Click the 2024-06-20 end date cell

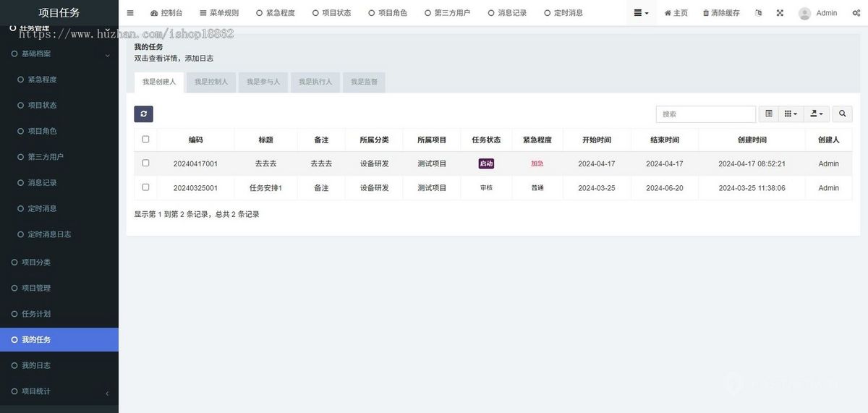click(x=665, y=188)
